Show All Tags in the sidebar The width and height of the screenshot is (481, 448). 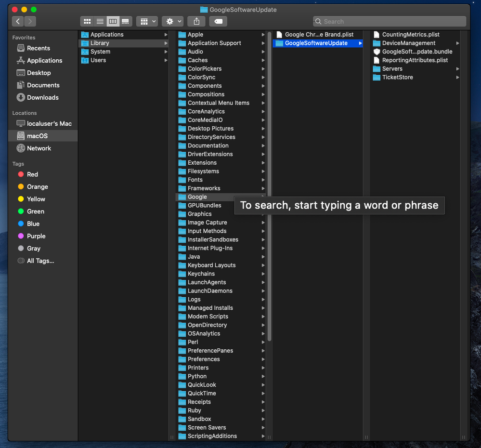tap(43, 261)
